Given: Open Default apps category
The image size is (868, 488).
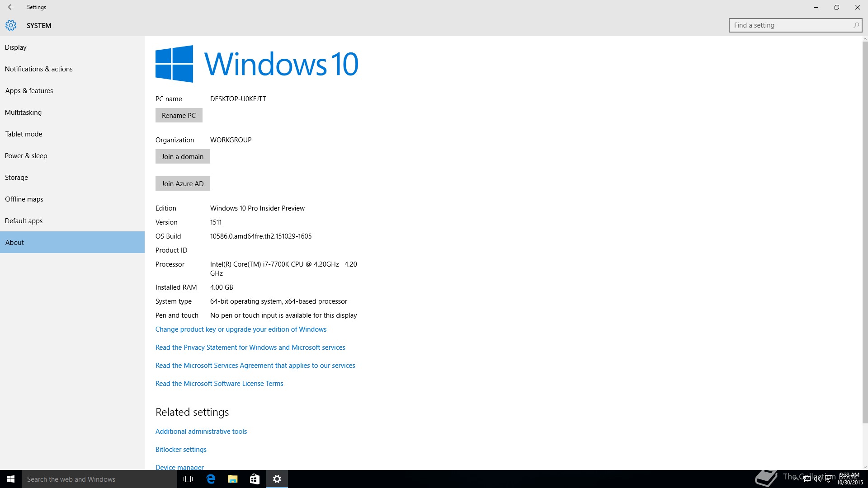Looking at the screenshot, I should tap(72, 221).
